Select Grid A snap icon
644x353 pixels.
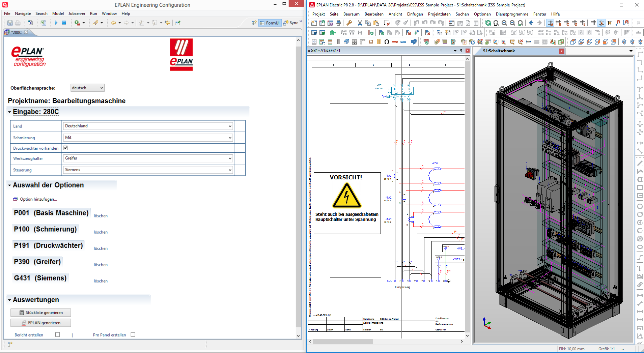tap(550, 23)
